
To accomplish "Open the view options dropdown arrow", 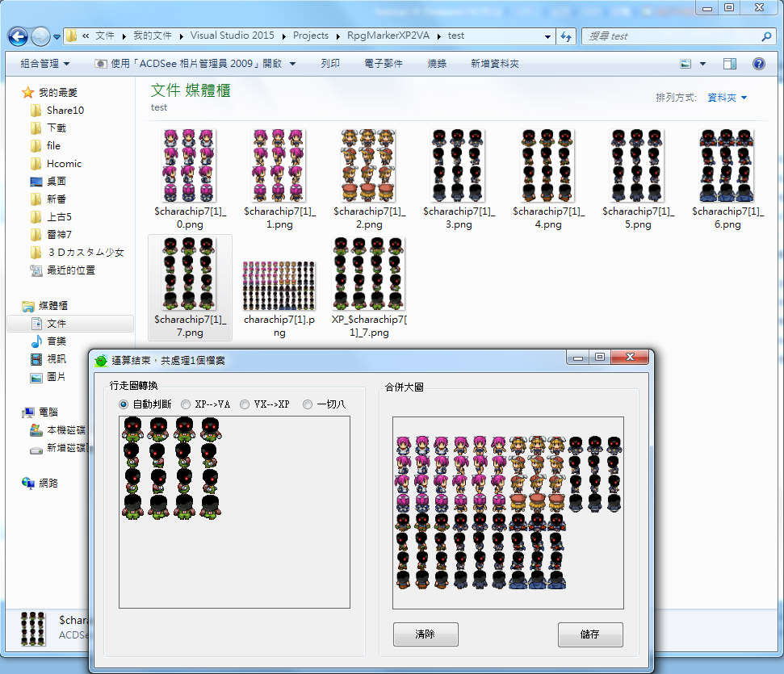I will pos(702,64).
